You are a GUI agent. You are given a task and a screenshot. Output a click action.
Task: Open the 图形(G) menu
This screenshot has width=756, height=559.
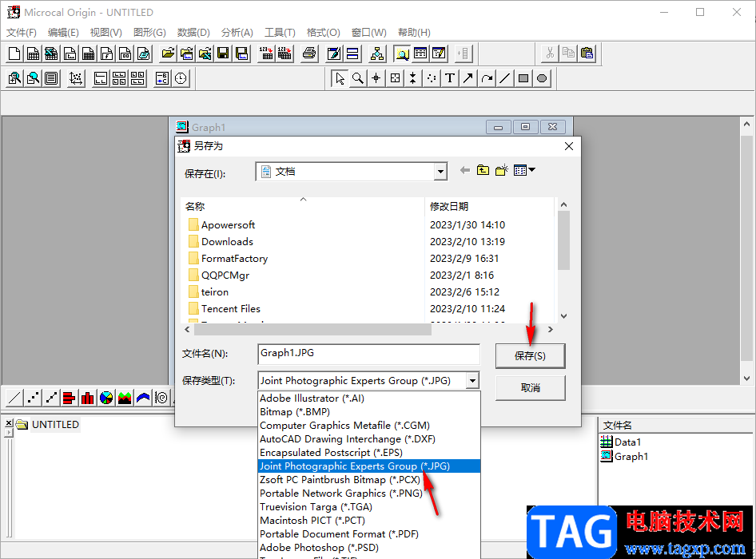click(149, 32)
